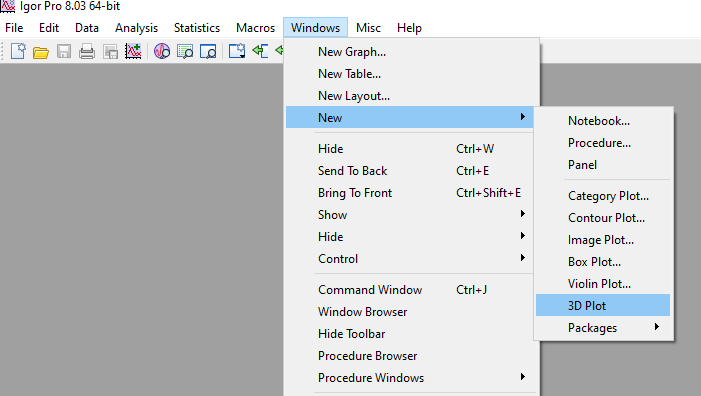Open Window Browser menu entry
Viewport: 701px width, 396px height.
point(409,312)
